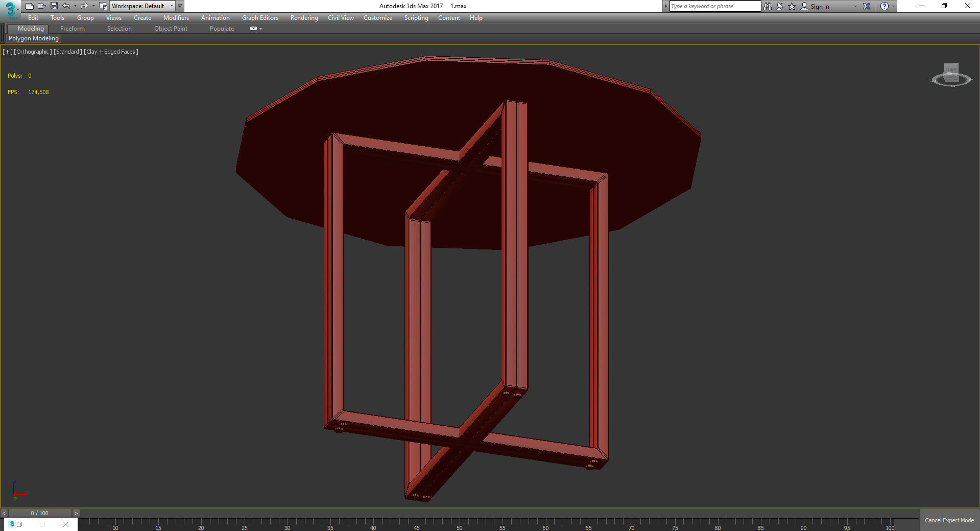Open the Content menu
Viewport: 980px width, 531px height.
click(449, 18)
